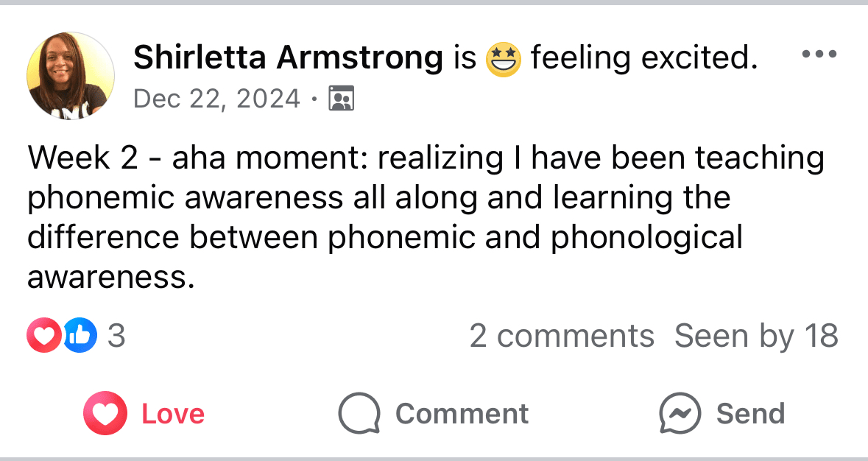The height and width of the screenshot is (461, 868).
Task: Open Shirletta Armstrong's profile picture
Action: (x=70, y=76)
